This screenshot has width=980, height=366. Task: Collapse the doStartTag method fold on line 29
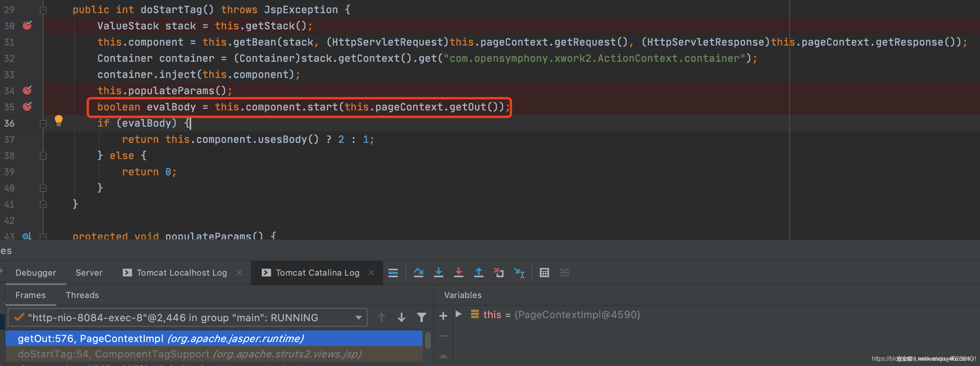click(x=43, y=10)
